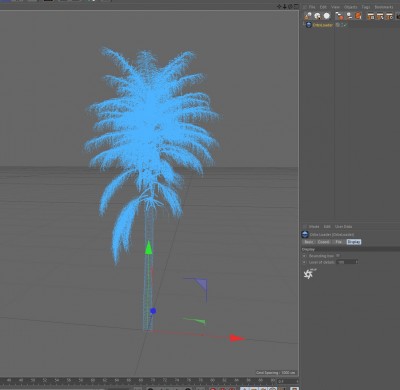Click the orange cylinder Octane icon
The image size is (400, 390).
click(358, 16)
